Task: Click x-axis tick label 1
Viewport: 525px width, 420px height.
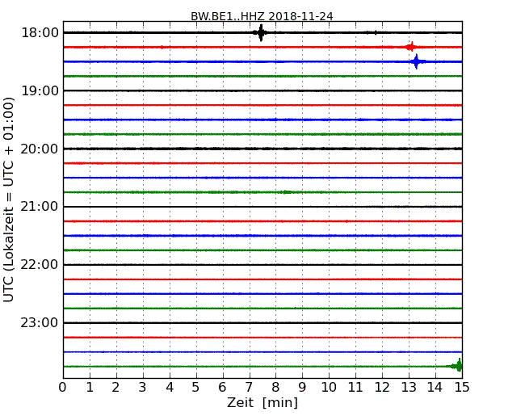Action: (x=90, y=387)
